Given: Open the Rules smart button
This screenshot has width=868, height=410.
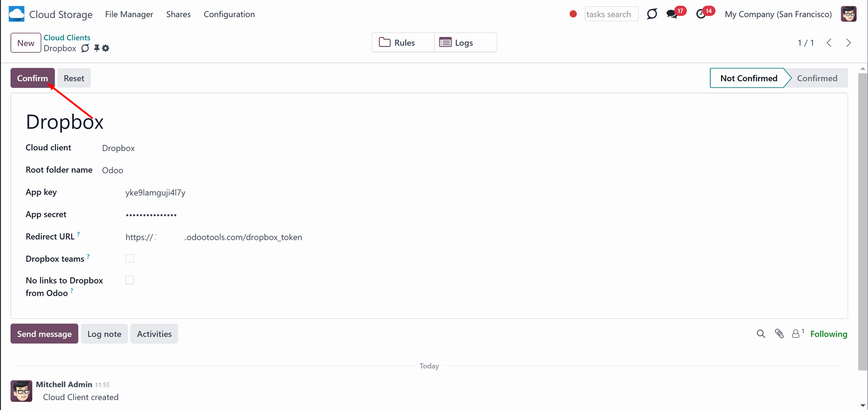Looking at the screenshot, I should pyautogui.click(x=403, y=42).
